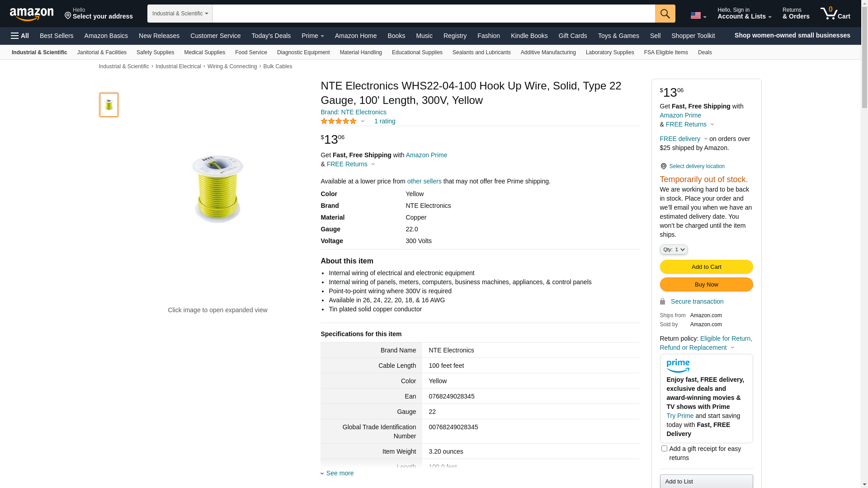This screenshot has width=868, height=488.
Task: Click the Add to Cart button
Action: point(706,267)
